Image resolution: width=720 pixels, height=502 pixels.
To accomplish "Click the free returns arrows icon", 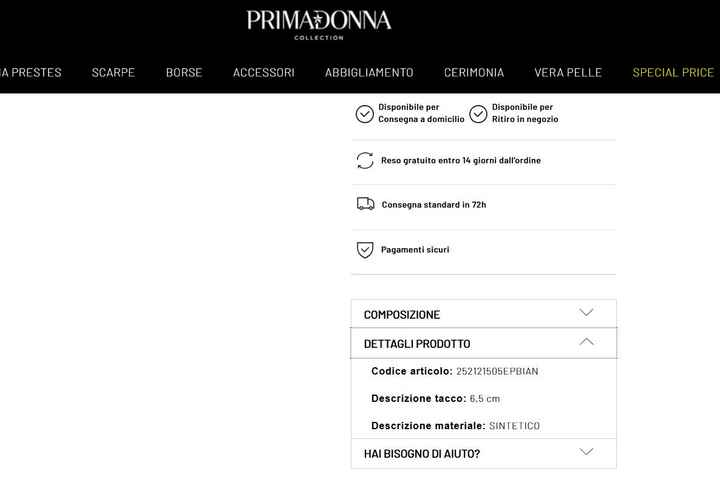I will coord(365,160).
